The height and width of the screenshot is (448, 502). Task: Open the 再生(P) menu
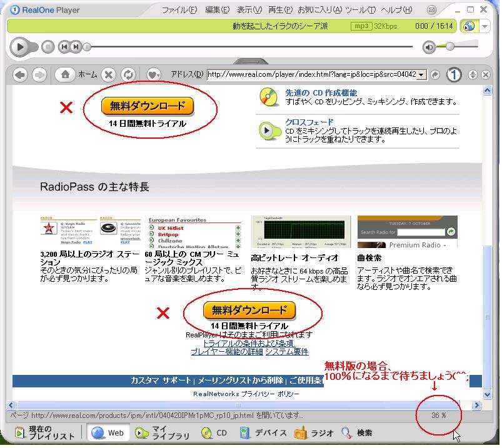point(281,10)
